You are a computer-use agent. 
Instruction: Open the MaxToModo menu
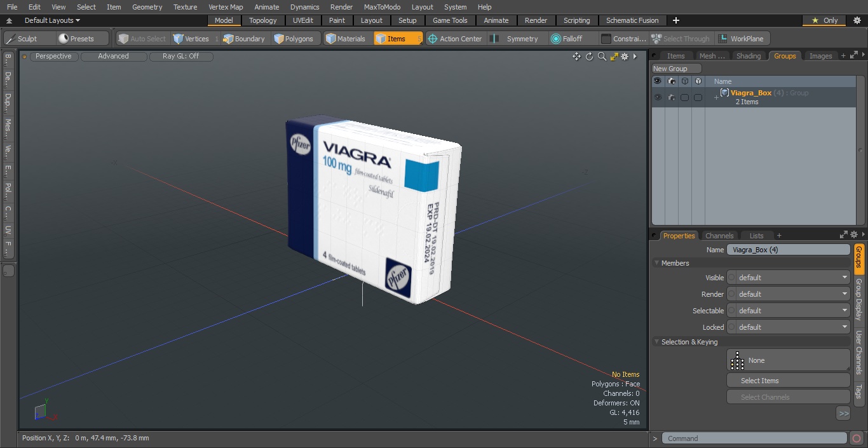[382, 7]
